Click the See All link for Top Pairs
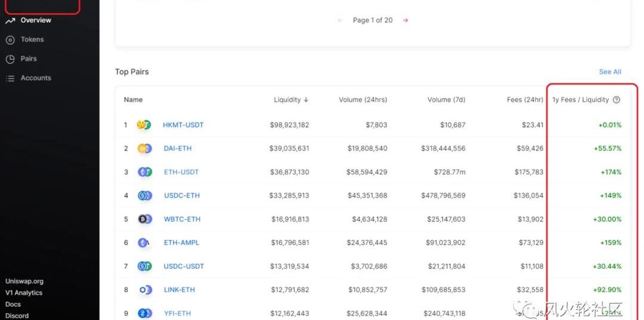This screenshot has width=644, height=320. point(609,72)
